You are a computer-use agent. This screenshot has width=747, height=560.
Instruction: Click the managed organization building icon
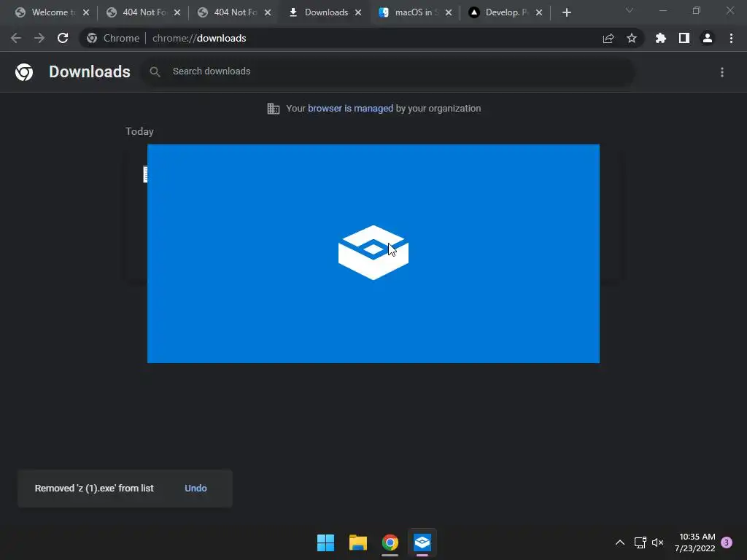point(274,109)
